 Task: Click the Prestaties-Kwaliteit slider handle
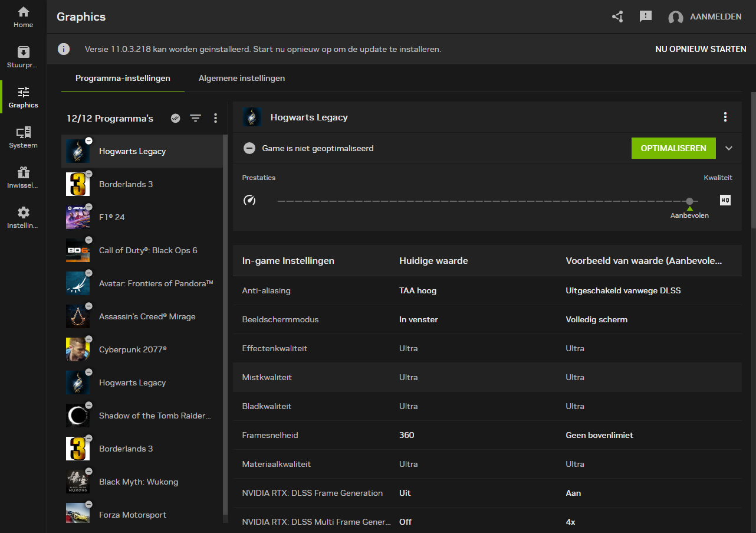689,201
